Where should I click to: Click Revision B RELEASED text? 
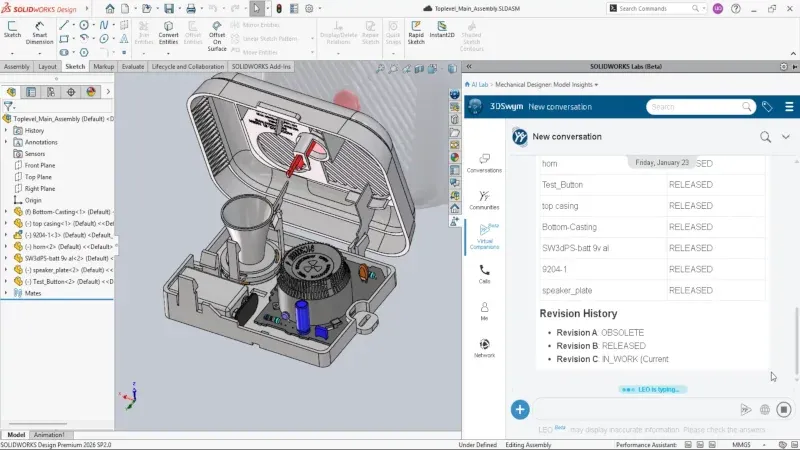pyautogui.click(x=601, y=346)
